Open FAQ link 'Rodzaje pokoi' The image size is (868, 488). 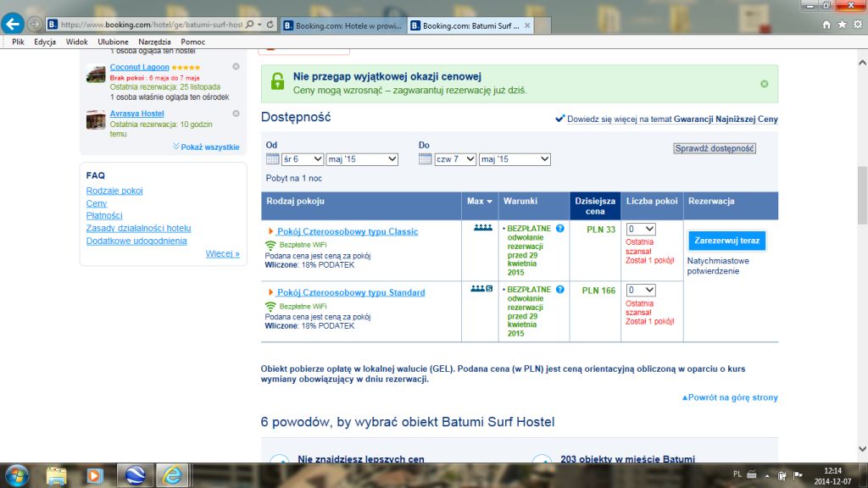tap(114, 191)
